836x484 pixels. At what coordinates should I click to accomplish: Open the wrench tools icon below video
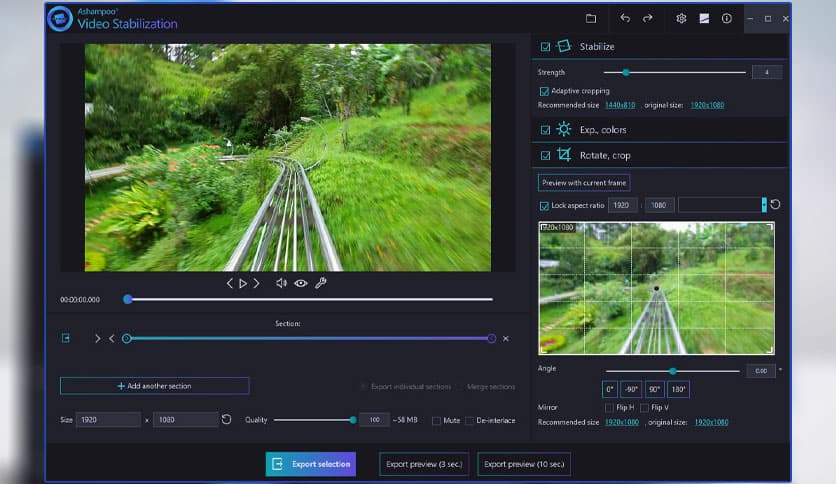(x=320, y=283)
